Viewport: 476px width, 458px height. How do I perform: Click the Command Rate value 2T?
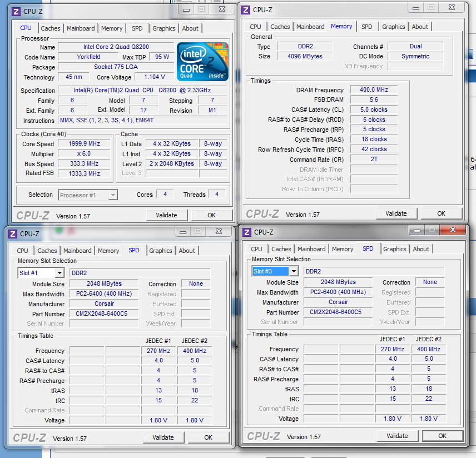[x=374, y=159]
